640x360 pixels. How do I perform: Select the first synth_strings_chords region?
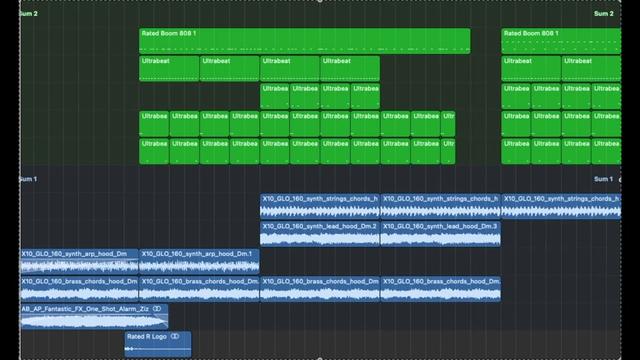tap(320, 206)
